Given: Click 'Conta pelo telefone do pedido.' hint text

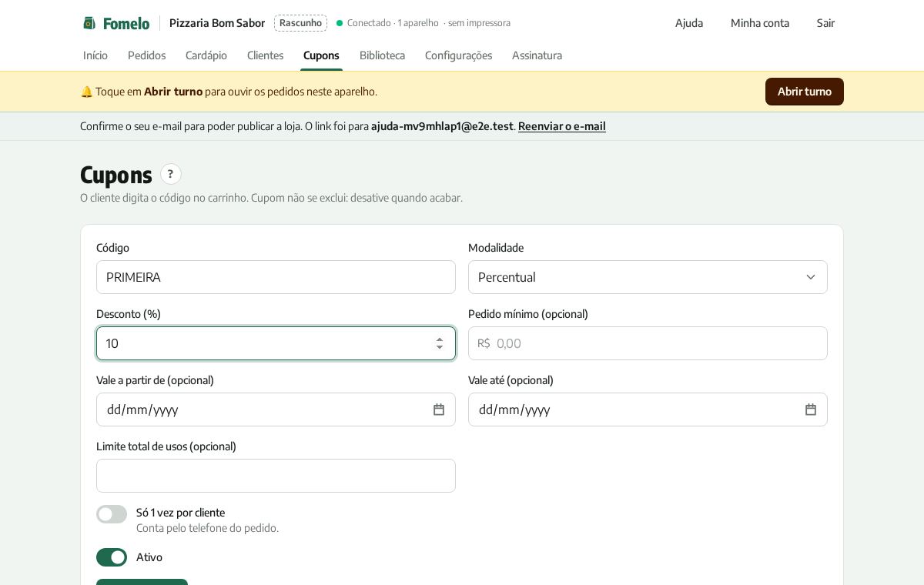Looking at the screenshot, I should pyautogui.click(x=207, y=528).
